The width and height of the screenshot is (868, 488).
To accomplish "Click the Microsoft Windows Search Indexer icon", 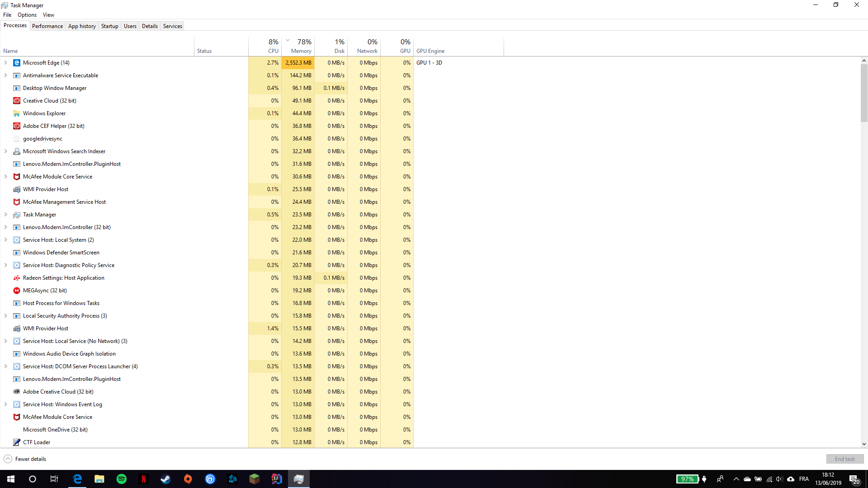I will [17, 151].
